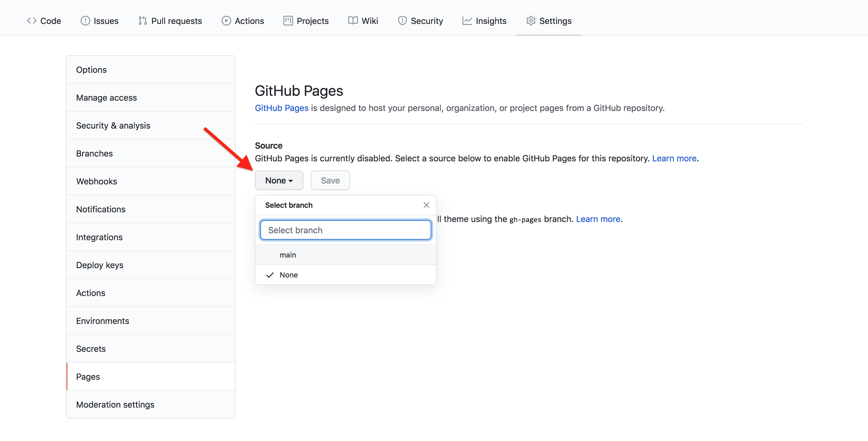868x441 pixels.
Task: Close the Select branch dialog
Action: 426,205
